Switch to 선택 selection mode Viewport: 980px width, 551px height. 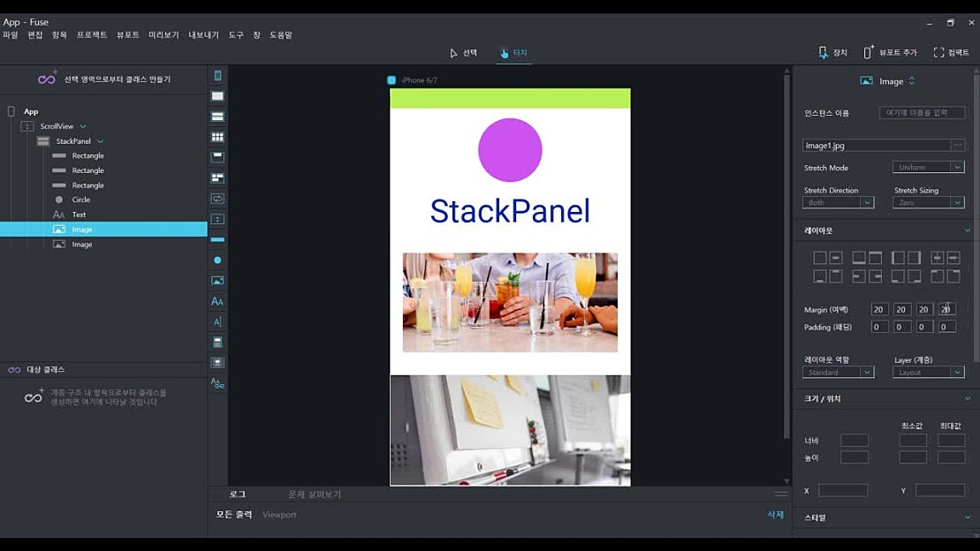466,52
